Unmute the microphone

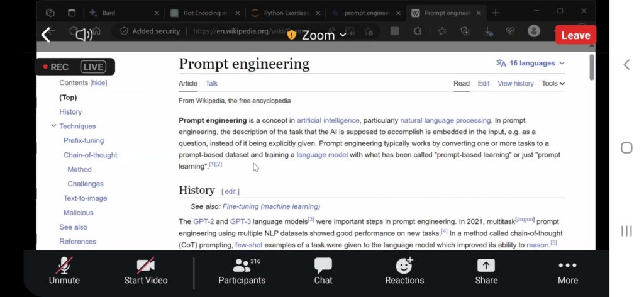(64, 271)
